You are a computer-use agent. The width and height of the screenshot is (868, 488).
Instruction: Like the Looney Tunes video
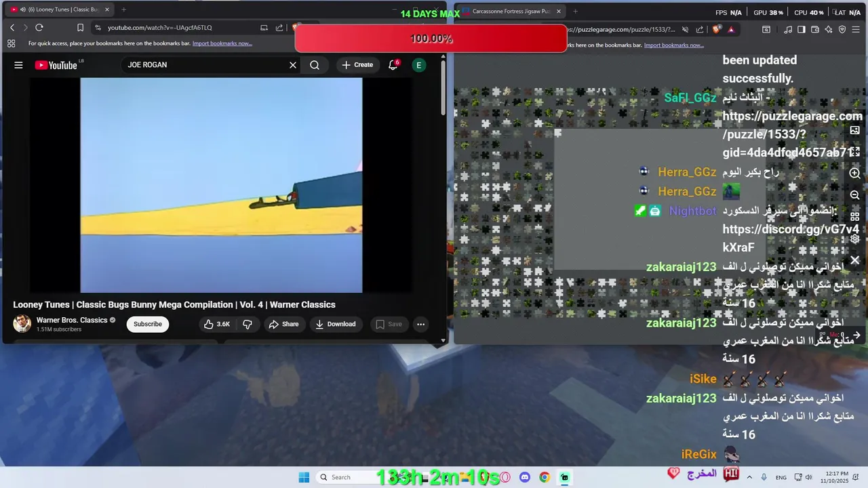click(217, 324)
